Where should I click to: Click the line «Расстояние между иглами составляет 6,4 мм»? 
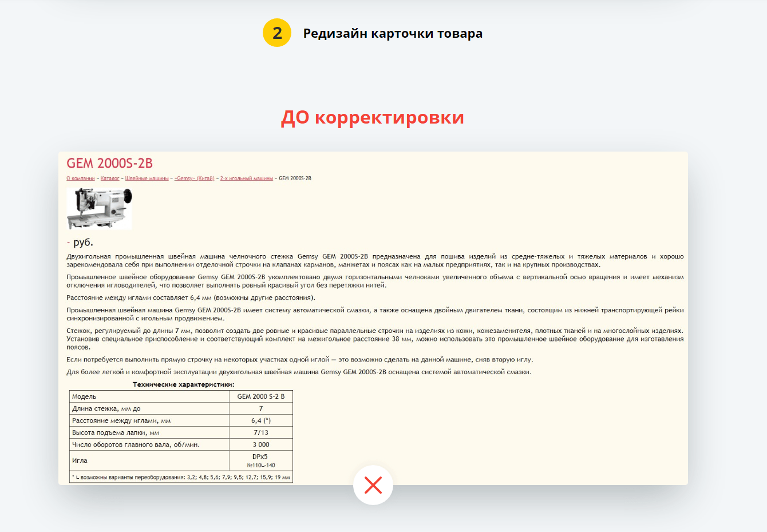coord(191,297)
